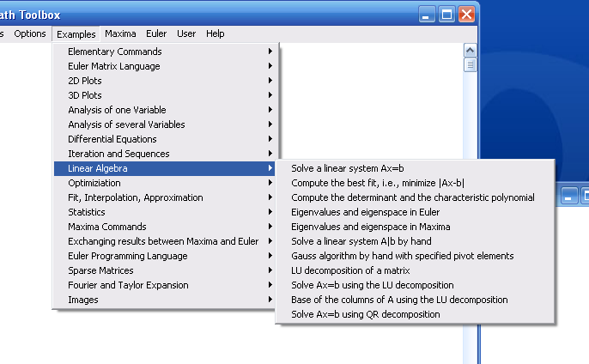Click Compute the best fit example

[x=378, y=183]
